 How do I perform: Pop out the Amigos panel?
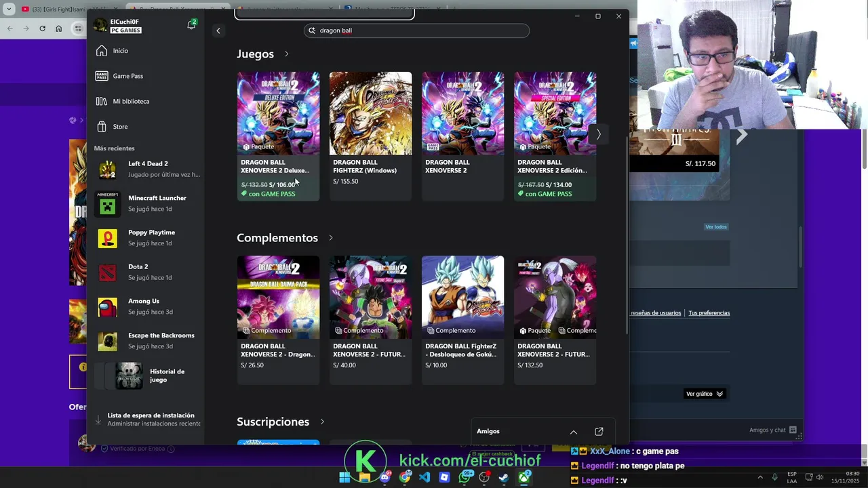tap(599, 432)
